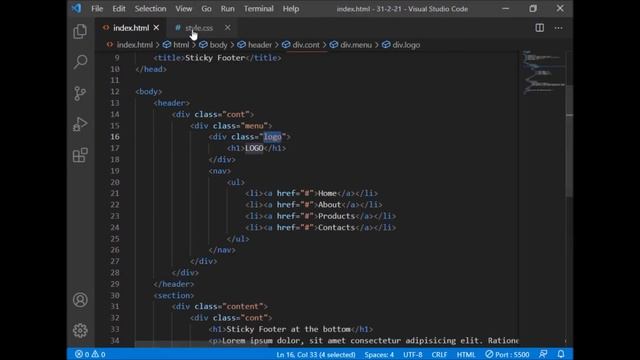Open the Explorer view in activity bar
The width and height of the screenshot is (640, 360).
tap(80, 31)
